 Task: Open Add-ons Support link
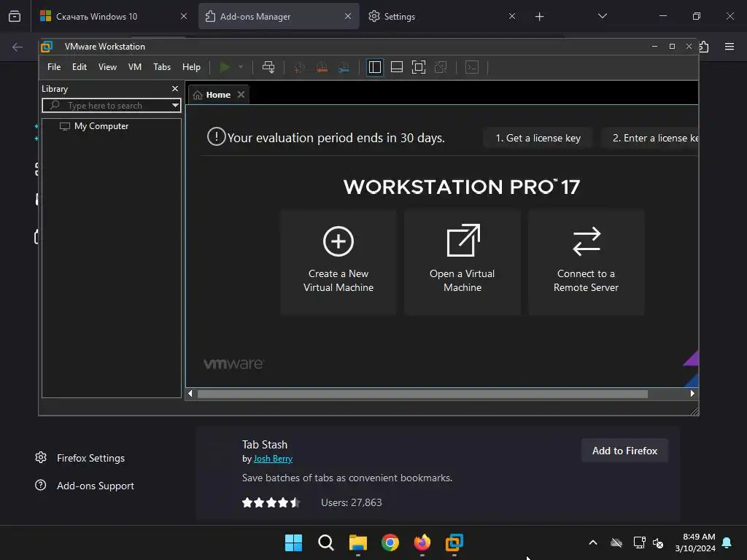click(x=85, y=486)
